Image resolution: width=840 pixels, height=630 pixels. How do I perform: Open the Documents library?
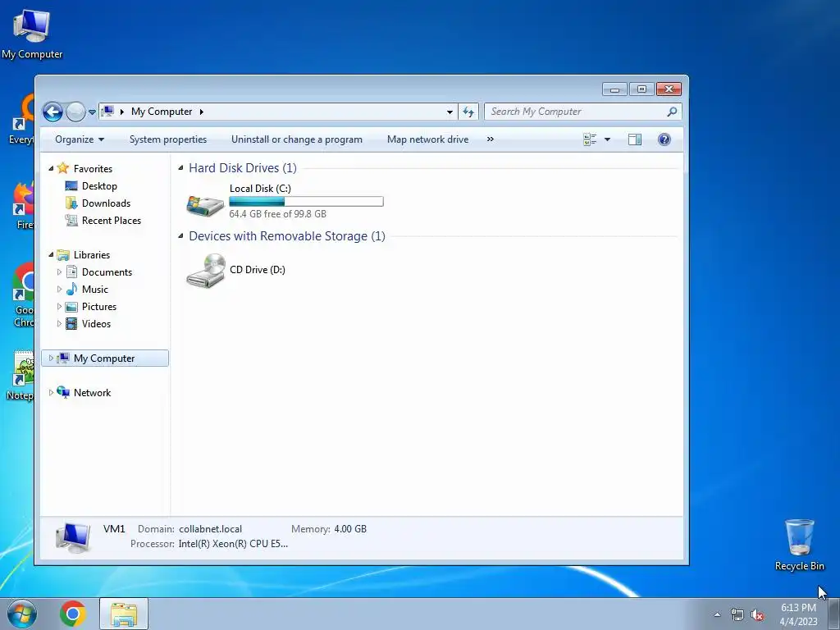[x=107, y=272]
